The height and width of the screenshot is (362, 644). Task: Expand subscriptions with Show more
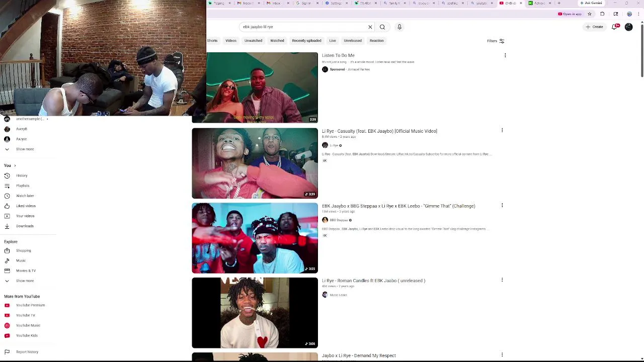[25, 149]
